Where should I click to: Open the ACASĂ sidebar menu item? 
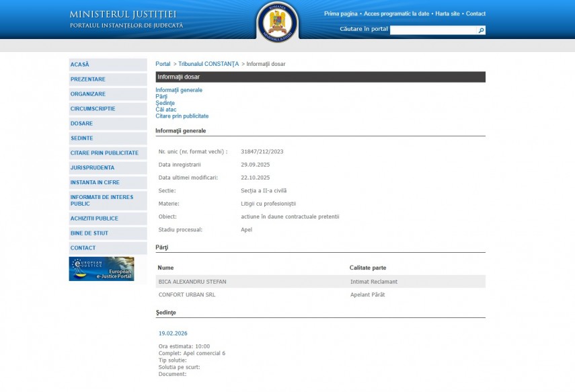80,65
